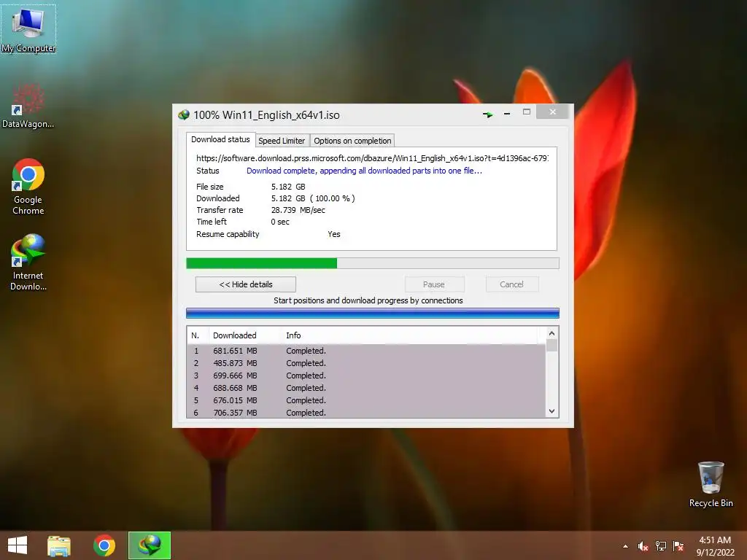Click the Windows Start button
This screenshot has height=560, width=747.
pyautogui.click(x=18, y=545)
